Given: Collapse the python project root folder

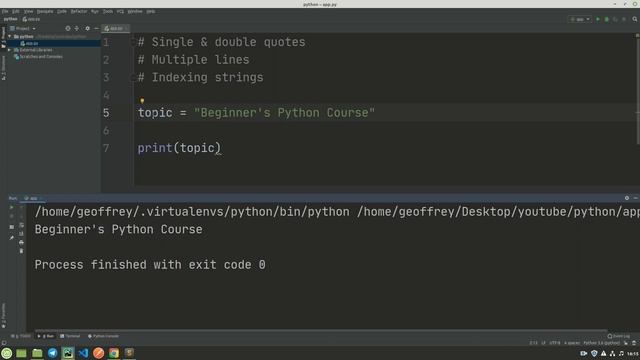Looking at the screenshot, I should pos(9,36).
